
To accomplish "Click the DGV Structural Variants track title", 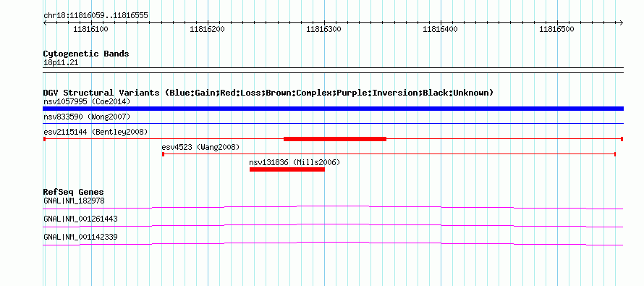I will click(x=268, y=93).
